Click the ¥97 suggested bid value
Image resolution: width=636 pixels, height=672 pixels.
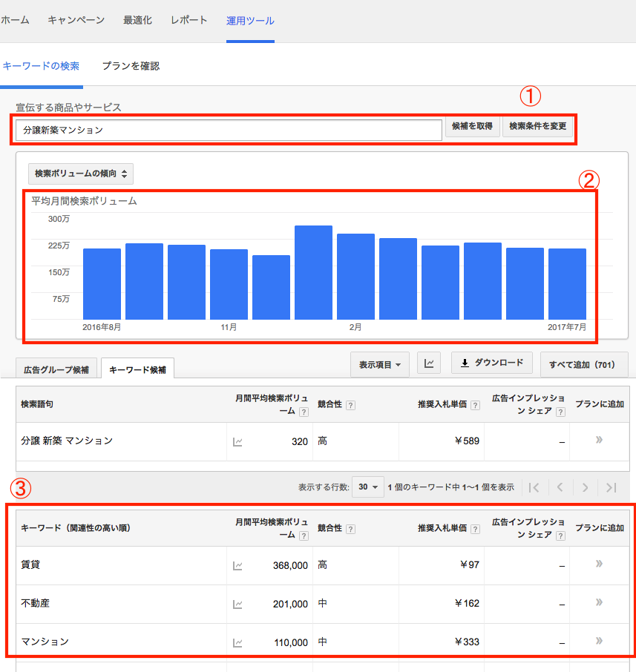pos(470,565)
